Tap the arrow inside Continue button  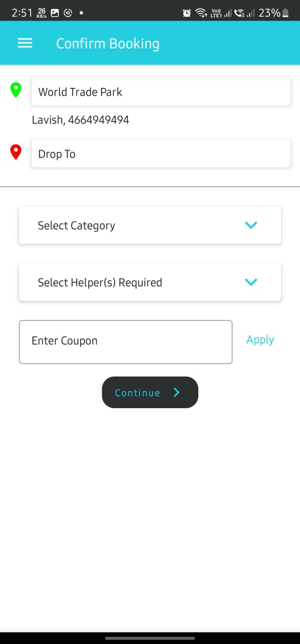point(177,393)
